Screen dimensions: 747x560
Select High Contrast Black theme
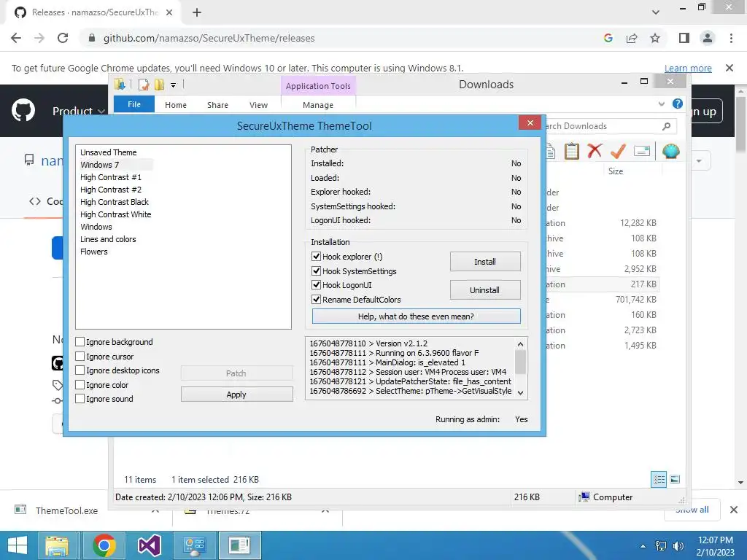coord(115,202)
